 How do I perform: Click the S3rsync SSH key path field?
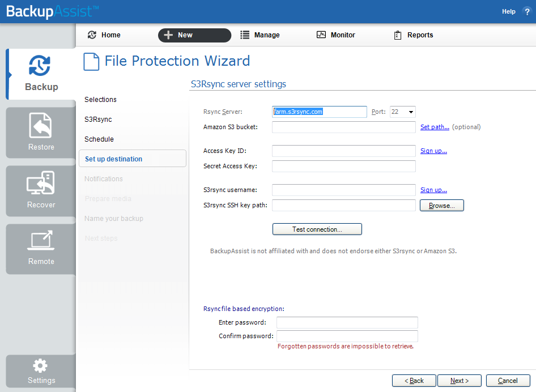[x=344, y=205]
